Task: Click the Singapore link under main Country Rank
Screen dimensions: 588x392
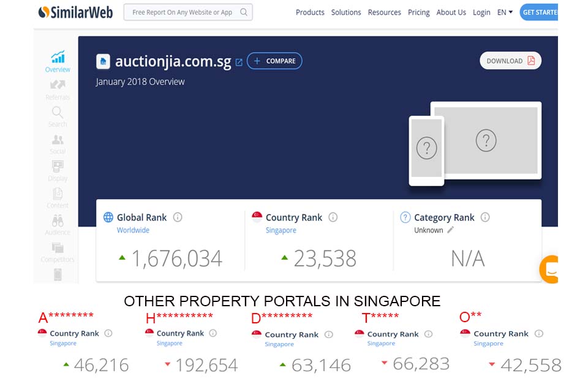Action: point(281,230)
